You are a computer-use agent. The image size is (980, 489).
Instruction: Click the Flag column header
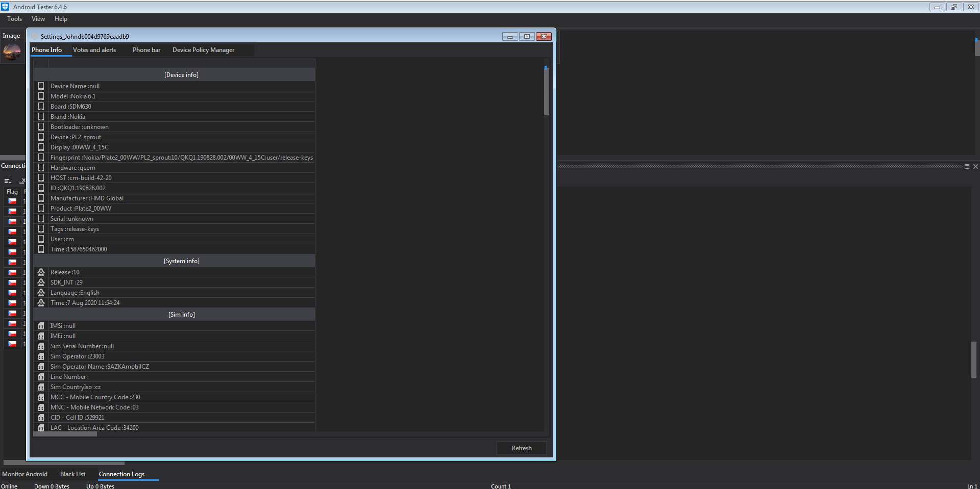[12, 192]
